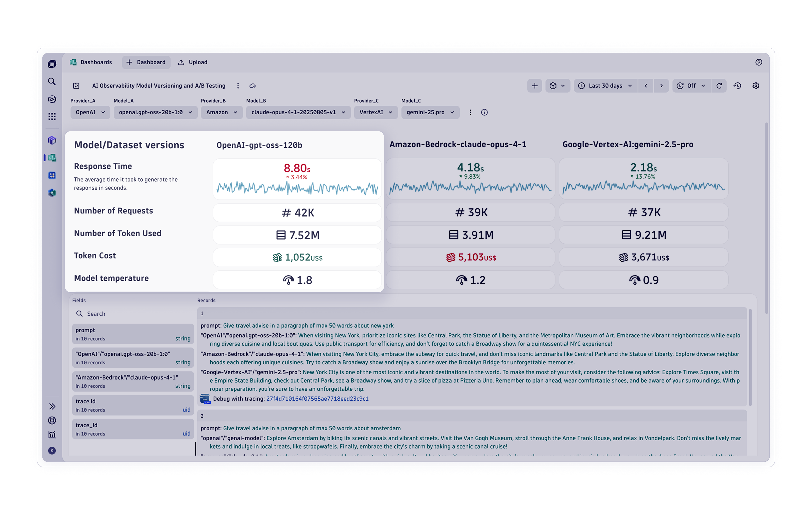Open the notebooks icon in sidebar
Screen dimensions: 812x515
(x=52, y=175)
